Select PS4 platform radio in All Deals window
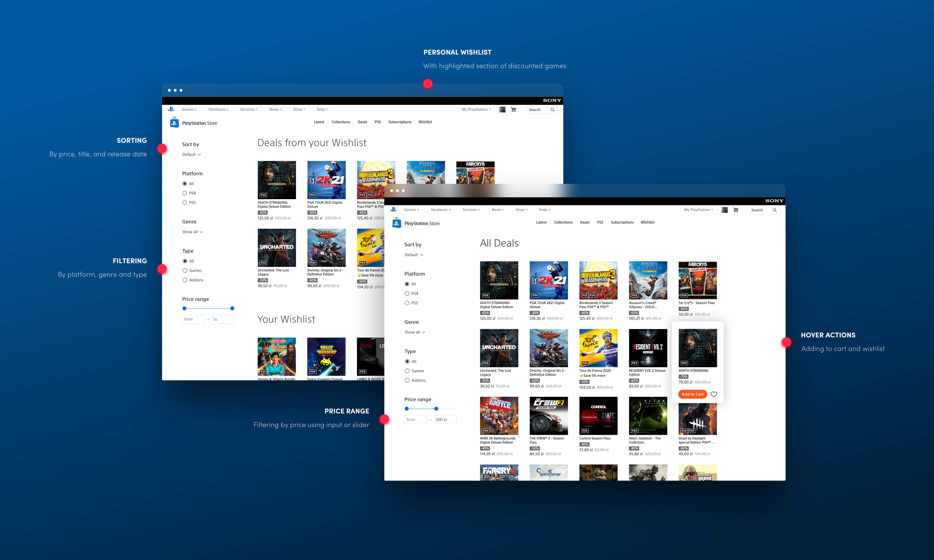The image size is (934, 560). [407, 293]
